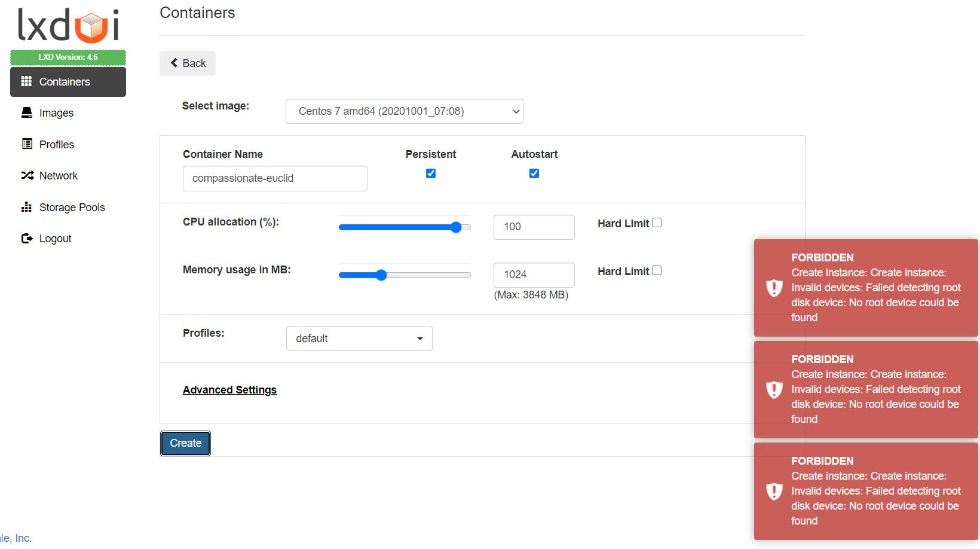The width and height of the screenshot is (980, 549).
Task: Click the shield icon in middle FORBIDDEN alert
Action: pyautogui.click(x=774, y=389)
